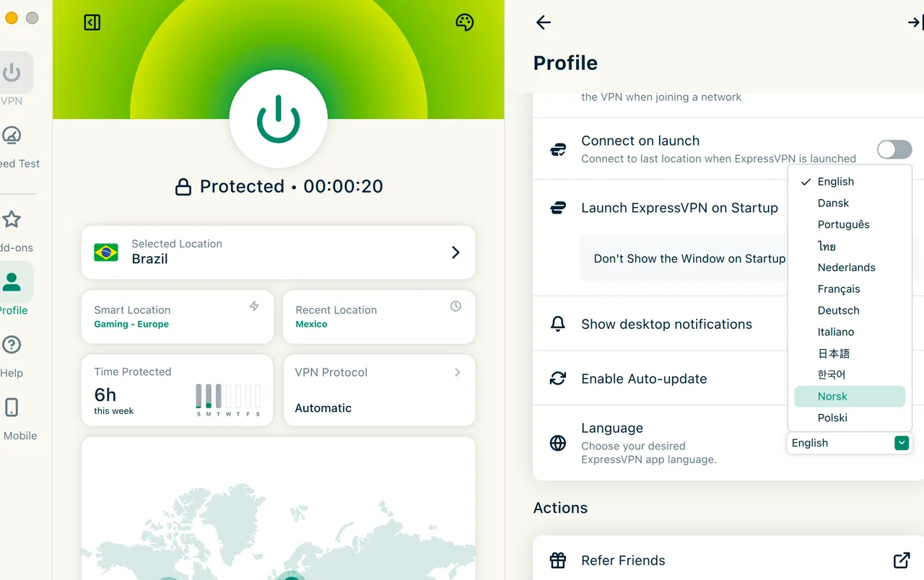Click the world map area
Image resolution: width=924 pixels, height=580 pixels.
279,509
